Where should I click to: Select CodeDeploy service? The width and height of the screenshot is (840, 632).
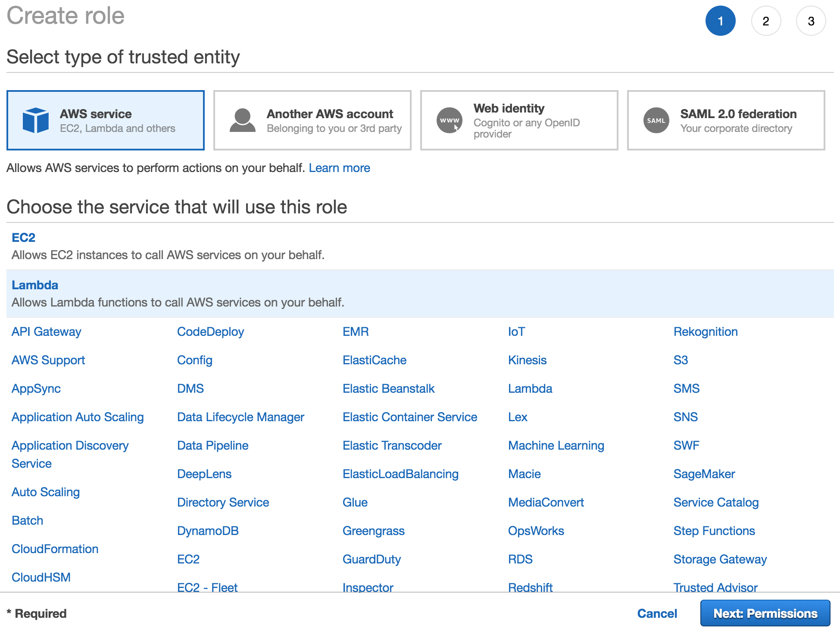(x=210, y=332)
